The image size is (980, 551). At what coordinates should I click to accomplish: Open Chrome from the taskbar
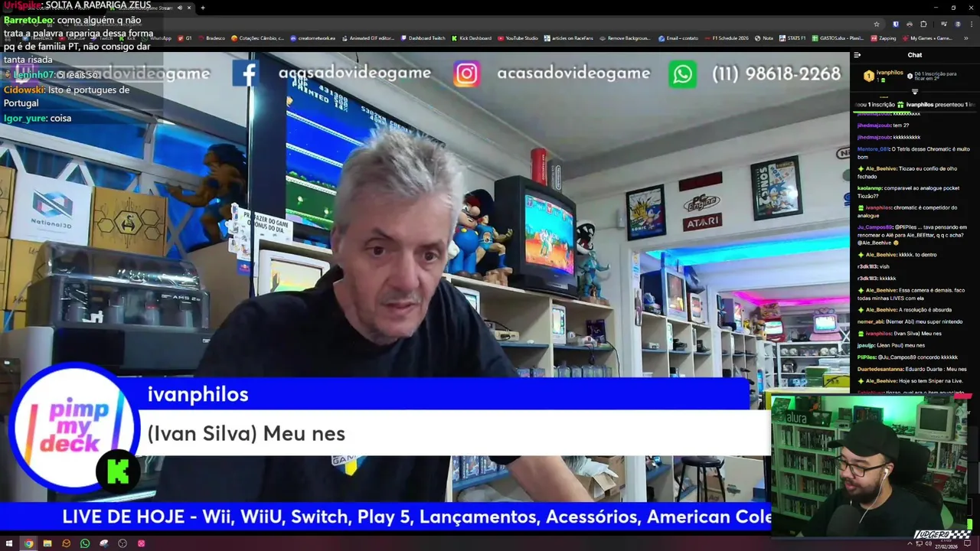(x=28, y=543)
